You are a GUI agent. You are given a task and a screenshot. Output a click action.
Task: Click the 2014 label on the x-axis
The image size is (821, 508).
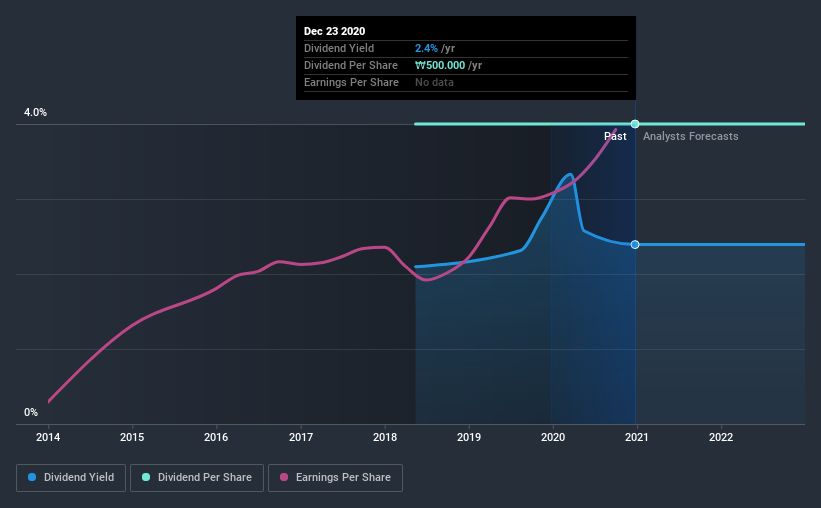pos(48,437)
